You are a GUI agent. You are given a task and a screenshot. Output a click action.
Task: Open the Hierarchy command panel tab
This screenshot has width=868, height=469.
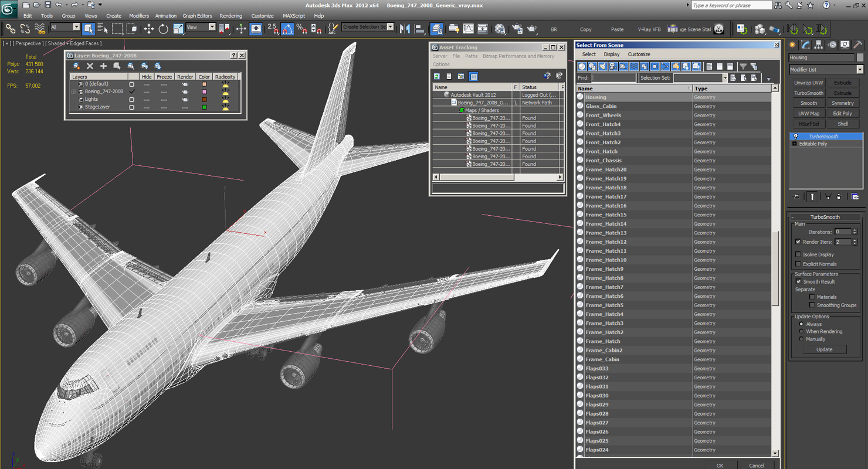tap(819, 45)
